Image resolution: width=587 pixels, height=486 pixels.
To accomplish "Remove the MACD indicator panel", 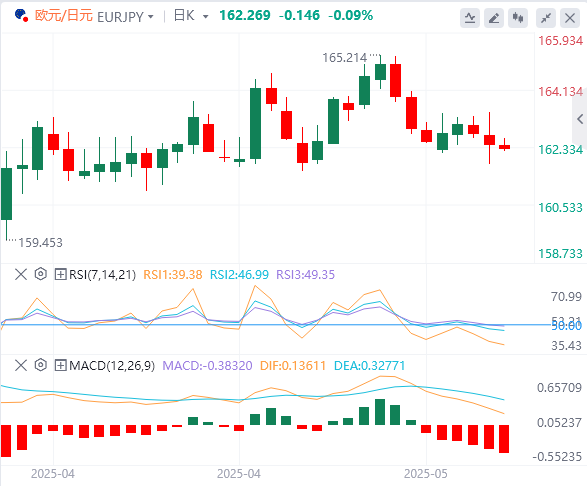I will (x=21, y=365).
